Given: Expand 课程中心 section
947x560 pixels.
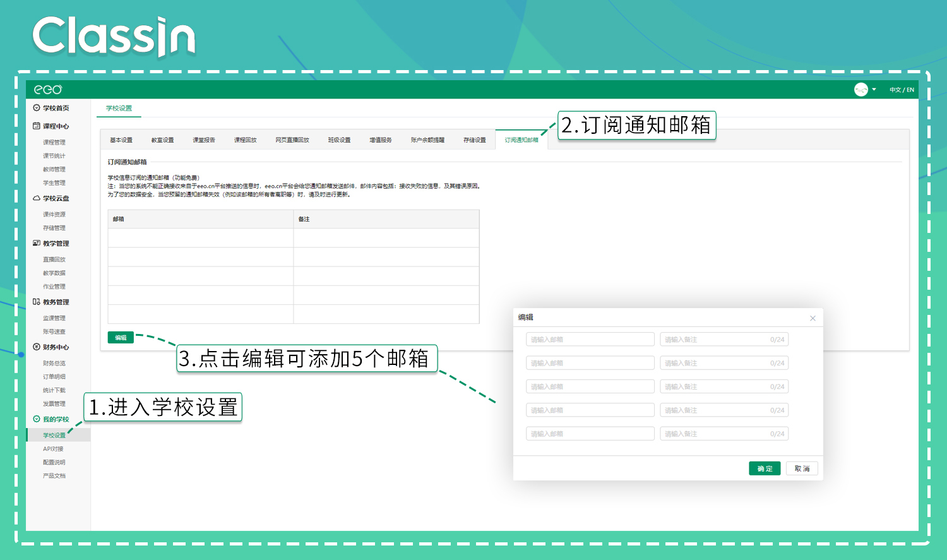Looking at the screenshot, I should (56, 126).
